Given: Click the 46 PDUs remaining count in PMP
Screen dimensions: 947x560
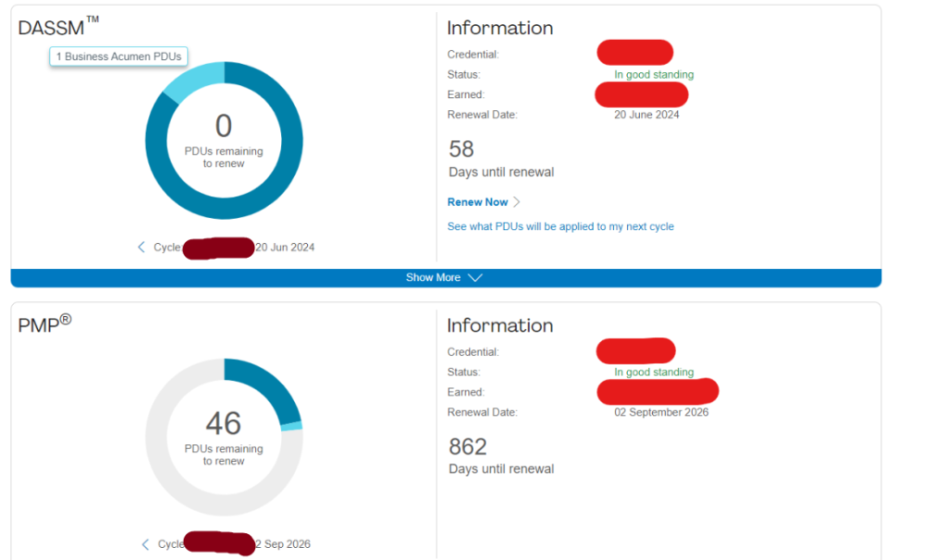Looking at the screenshot, I should click(224, 423).
